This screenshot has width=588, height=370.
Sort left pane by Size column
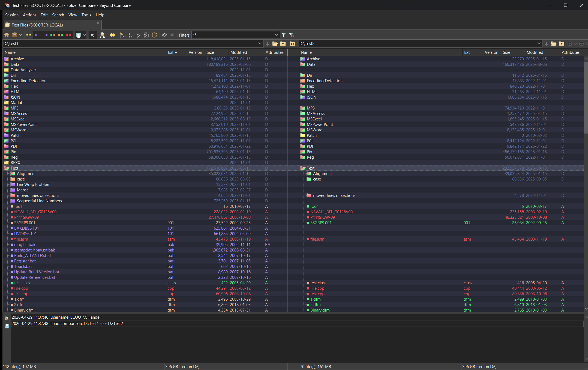(217, 52)
